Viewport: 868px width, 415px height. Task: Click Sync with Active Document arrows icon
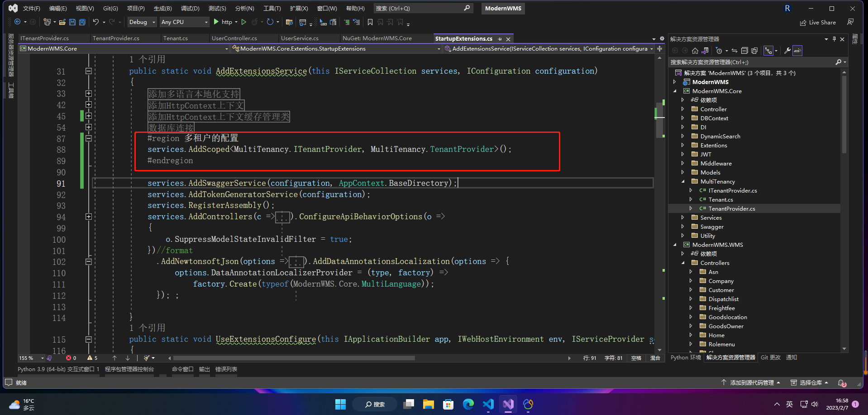[734, 51]
